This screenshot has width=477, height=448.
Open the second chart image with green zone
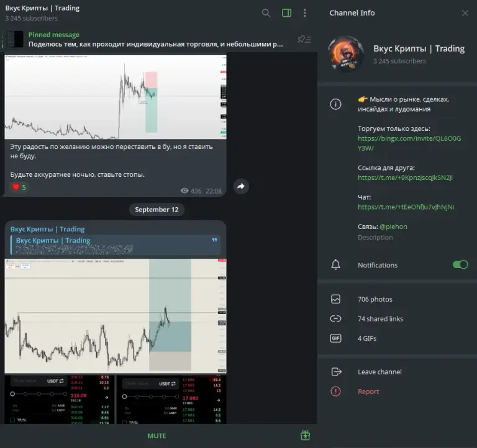click(x=116, y=316)
